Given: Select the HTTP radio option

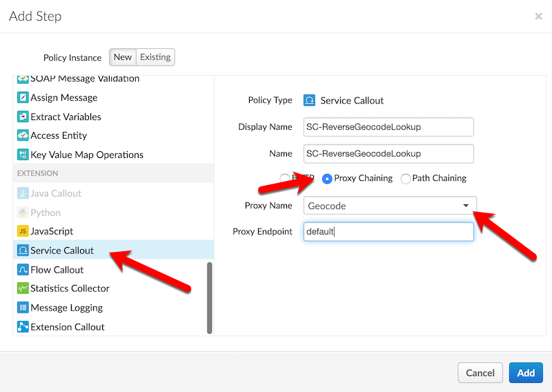Looking at the screenshot, I should click(284, 178).
